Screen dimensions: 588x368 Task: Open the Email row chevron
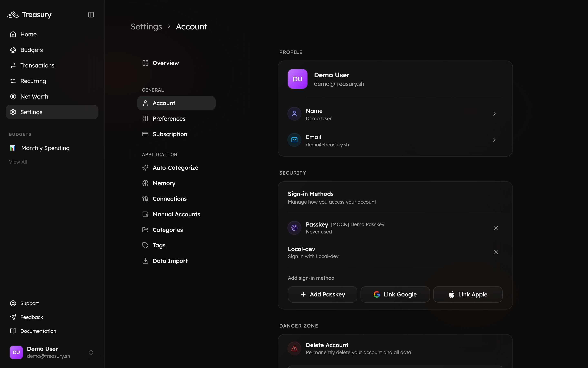point(494,140)
